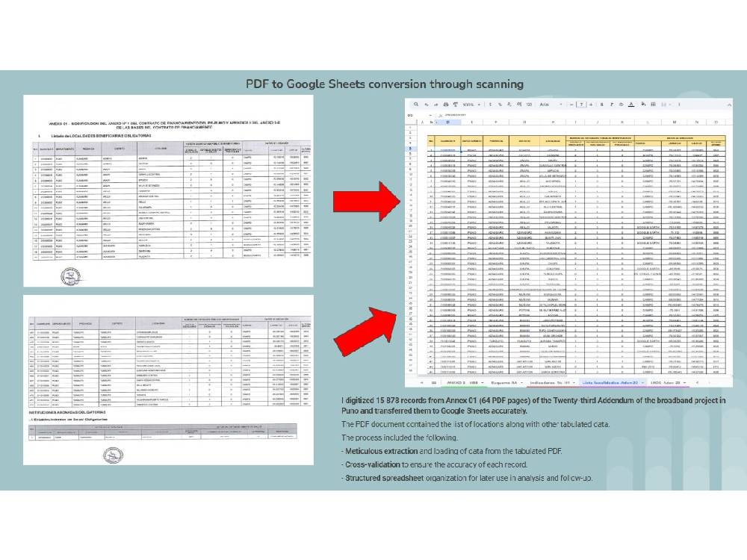The width and height of the screenshot is (747, 560).
Task: Select column E header
Action: pos(471,122)
